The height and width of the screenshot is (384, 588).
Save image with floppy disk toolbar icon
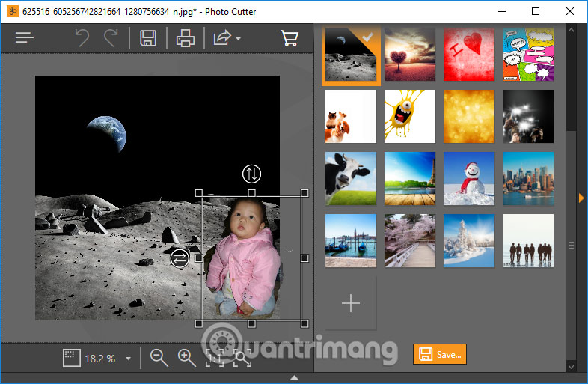(x=148, y=38)
